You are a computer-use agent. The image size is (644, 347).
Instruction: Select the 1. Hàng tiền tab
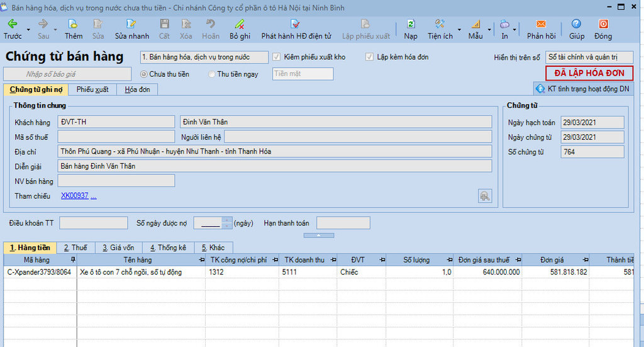click(x=30, y=247)
